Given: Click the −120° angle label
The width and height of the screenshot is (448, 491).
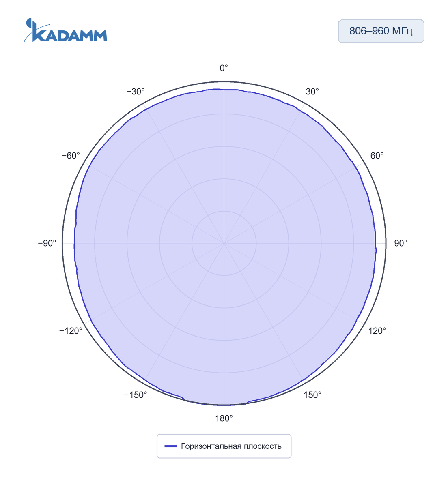Looking at the screenshot, I should click(71, 331).
